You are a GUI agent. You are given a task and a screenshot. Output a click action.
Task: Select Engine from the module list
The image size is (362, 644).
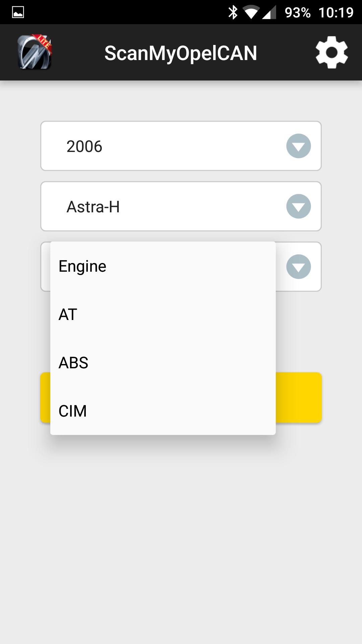coord(163,266)
